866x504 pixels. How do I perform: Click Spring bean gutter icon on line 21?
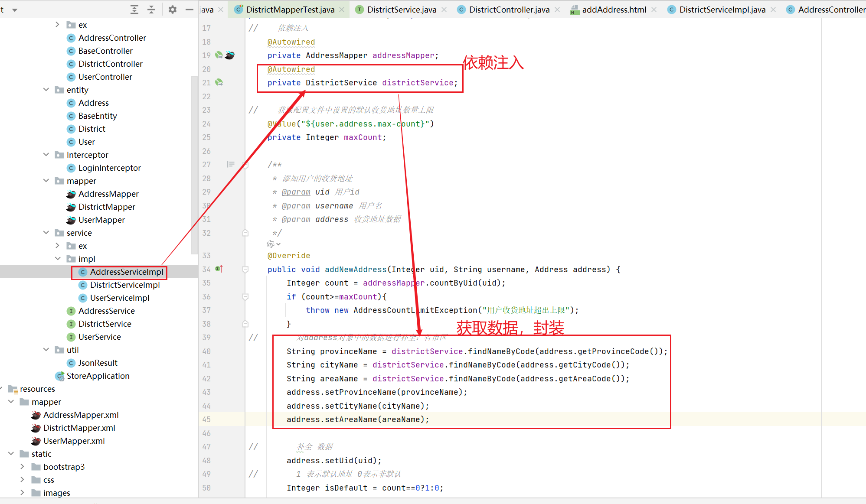coord(219,82)
